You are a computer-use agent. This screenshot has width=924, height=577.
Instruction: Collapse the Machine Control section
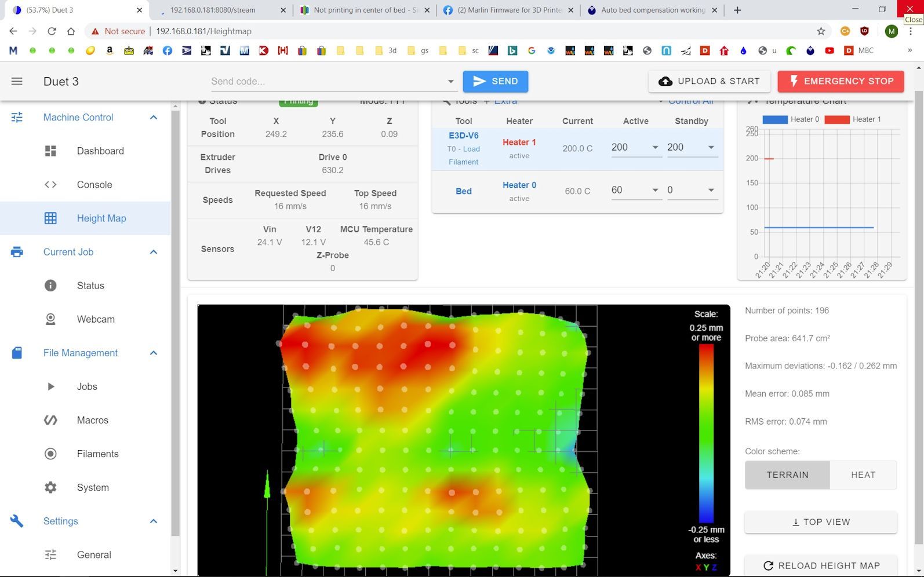click(154, 118)
